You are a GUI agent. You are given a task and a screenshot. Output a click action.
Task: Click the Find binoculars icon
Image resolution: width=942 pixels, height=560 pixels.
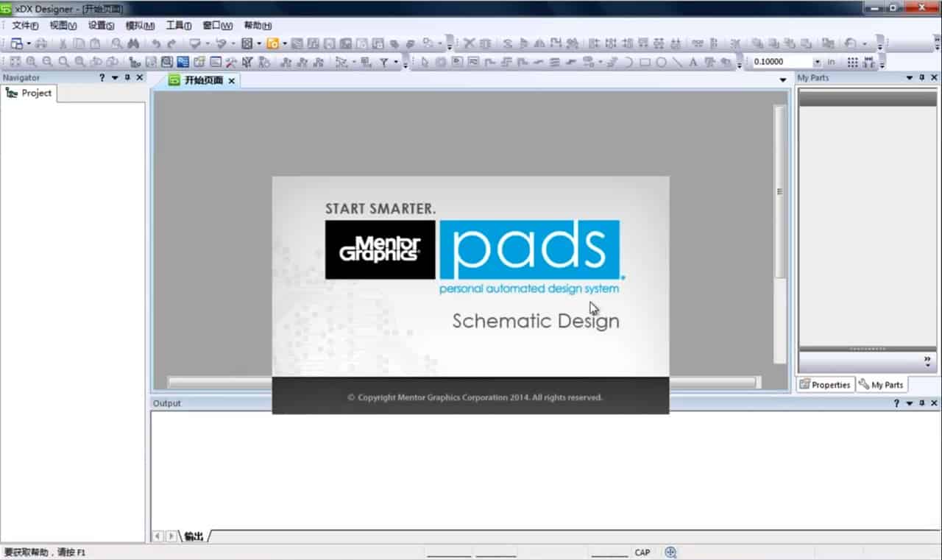[132, 44]
